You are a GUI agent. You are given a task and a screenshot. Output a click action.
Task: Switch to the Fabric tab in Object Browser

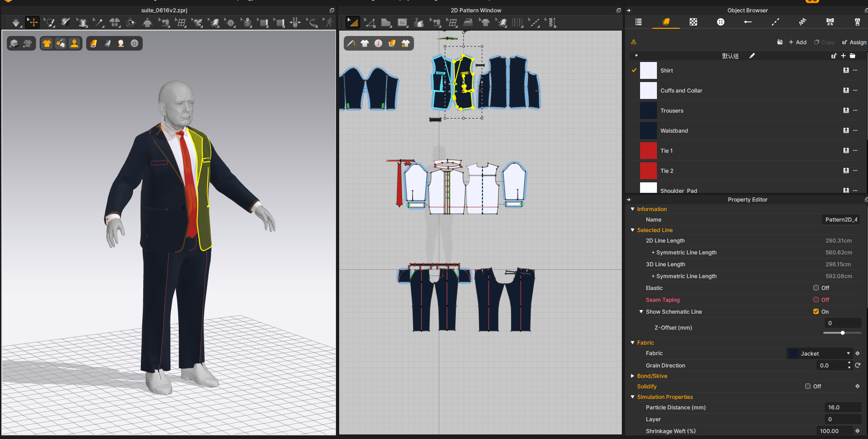point(666,22)
